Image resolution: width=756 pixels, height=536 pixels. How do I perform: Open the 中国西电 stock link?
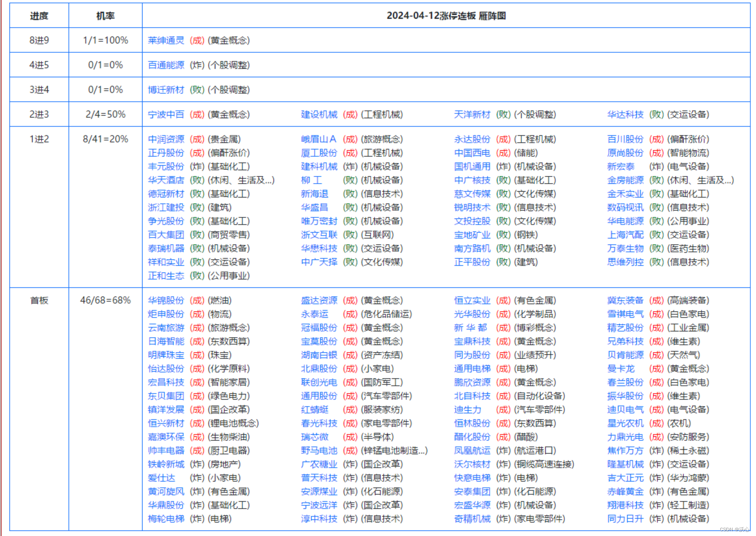472,153
